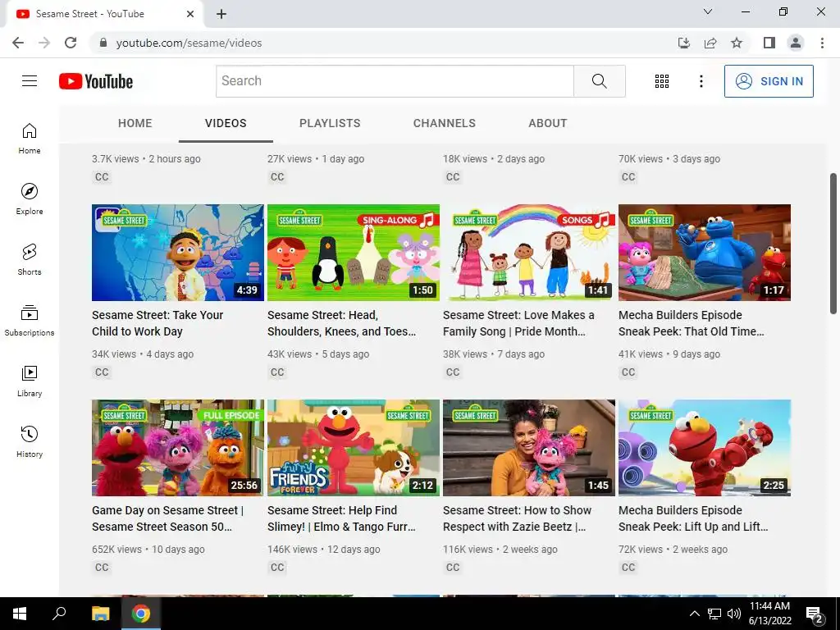Open Take Your Child to Work Day thumbnail
This screenshot has height=630, width=840.
click(178, 253)
